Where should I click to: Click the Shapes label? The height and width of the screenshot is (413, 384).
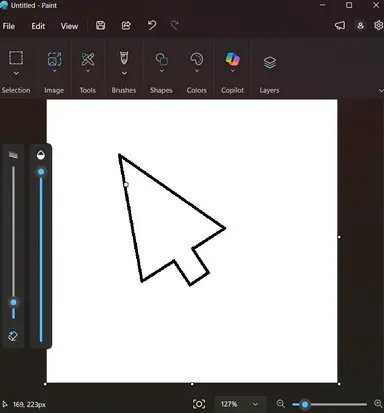click(161, 90)
